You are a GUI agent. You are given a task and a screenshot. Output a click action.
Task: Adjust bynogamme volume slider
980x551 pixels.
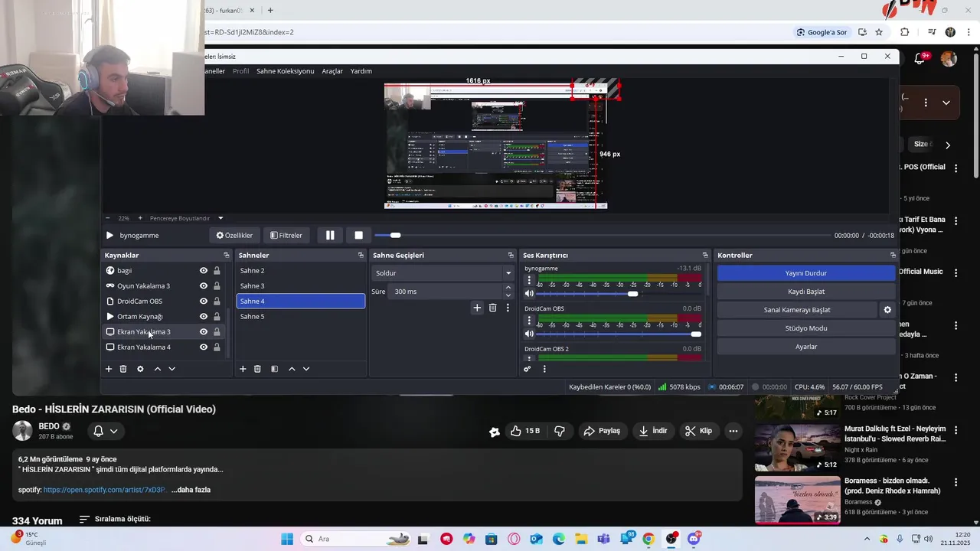619,294
